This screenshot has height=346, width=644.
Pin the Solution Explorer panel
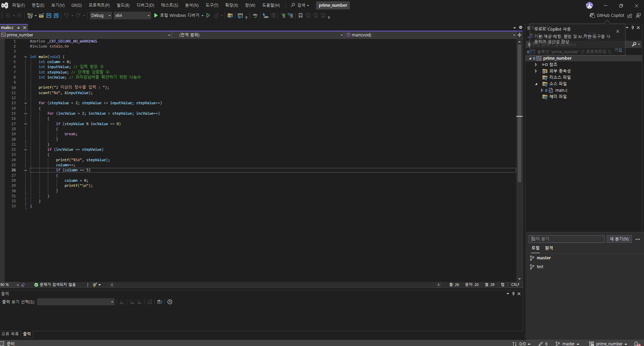633,28
